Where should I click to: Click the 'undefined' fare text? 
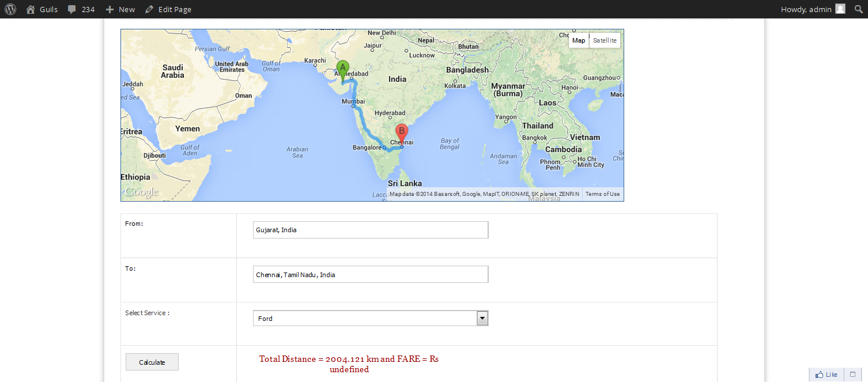349,369
